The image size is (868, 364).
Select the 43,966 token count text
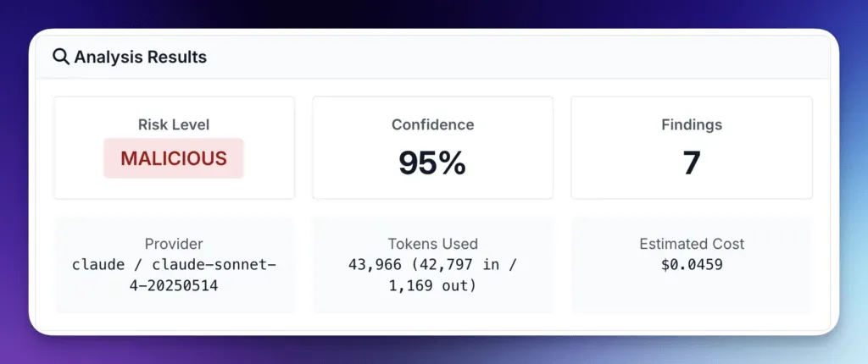[x=375, y=264]
